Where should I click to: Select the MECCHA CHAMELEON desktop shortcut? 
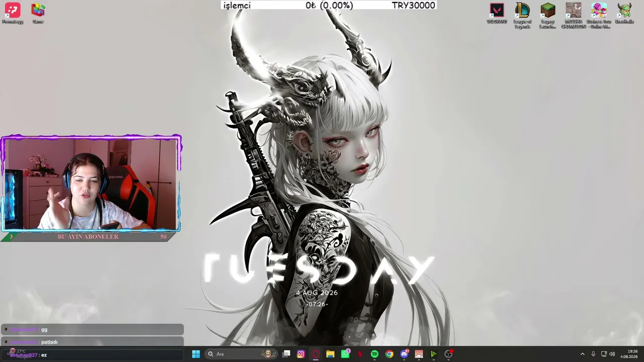tap(573, 16)
